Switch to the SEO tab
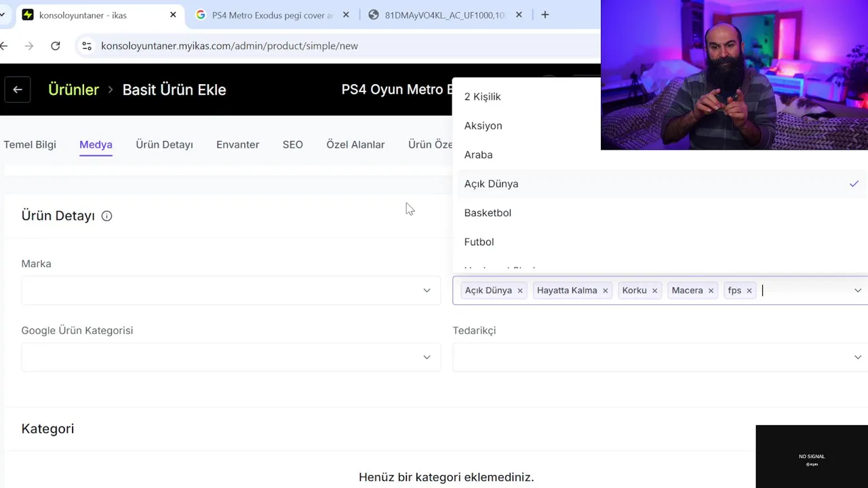The image size is (868, 488). 293,144
